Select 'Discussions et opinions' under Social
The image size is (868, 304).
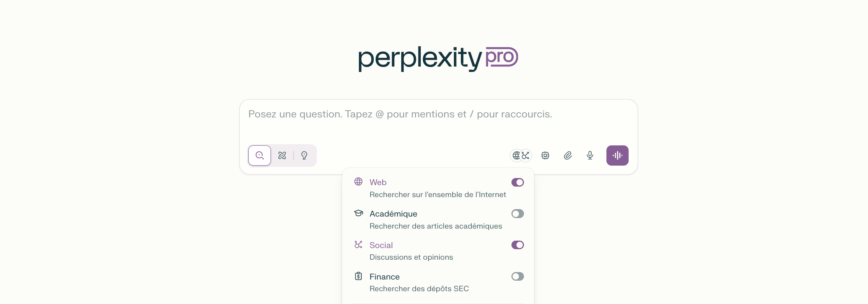tap(411, 257)
